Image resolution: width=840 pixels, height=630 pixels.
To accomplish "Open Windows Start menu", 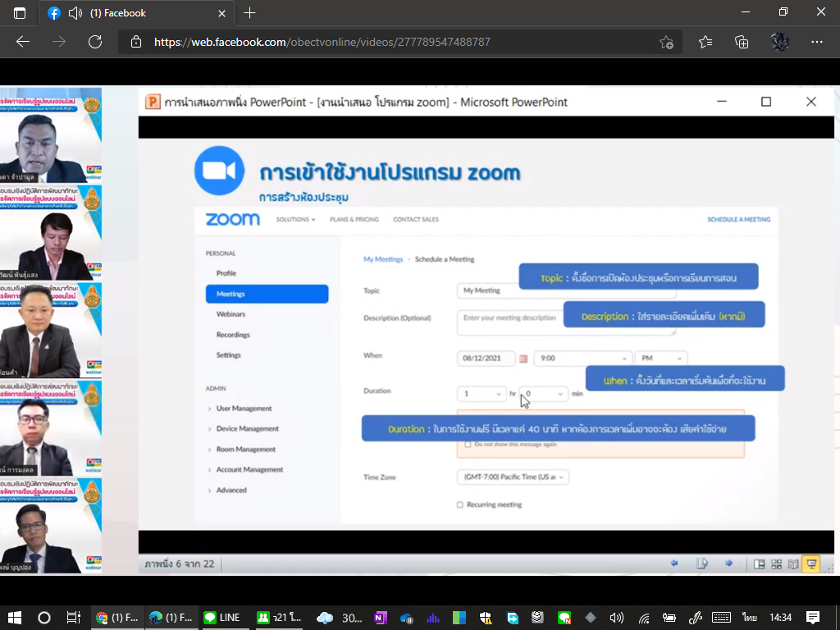I will (15, 618).
